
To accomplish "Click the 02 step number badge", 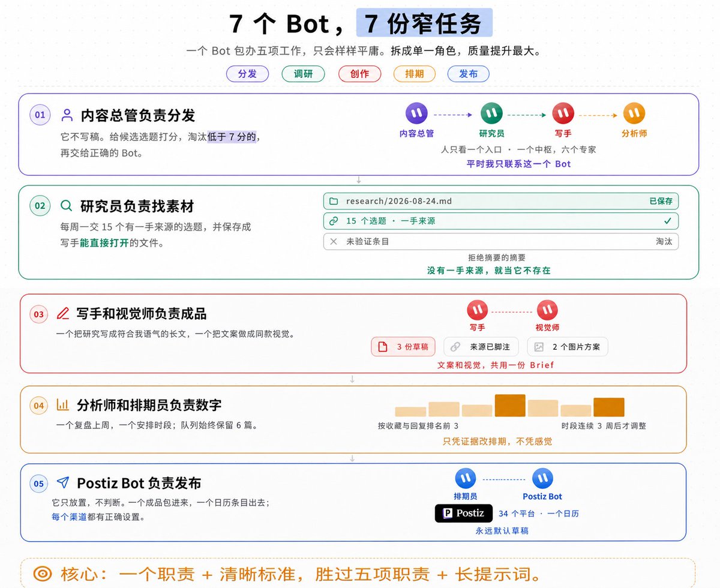I will [40, 206].
